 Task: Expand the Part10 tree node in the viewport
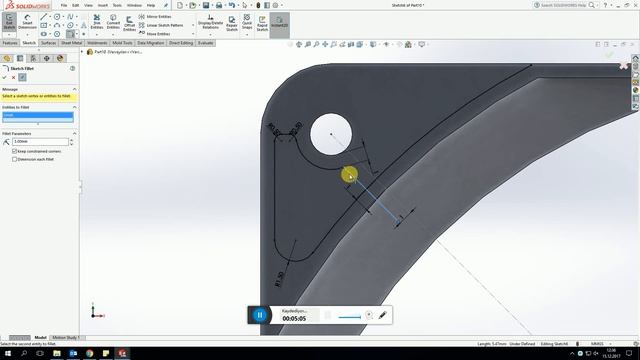click(x=82, y=52)
